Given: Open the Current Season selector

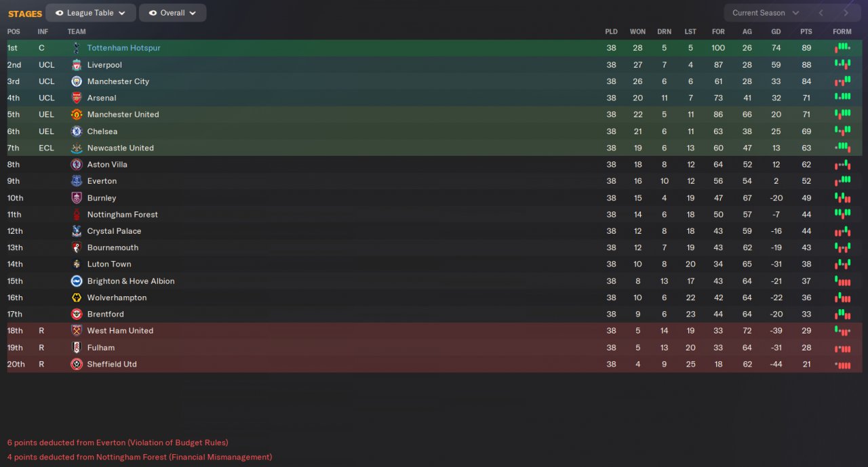Looking at the screenshot, I should coord(766,13).
